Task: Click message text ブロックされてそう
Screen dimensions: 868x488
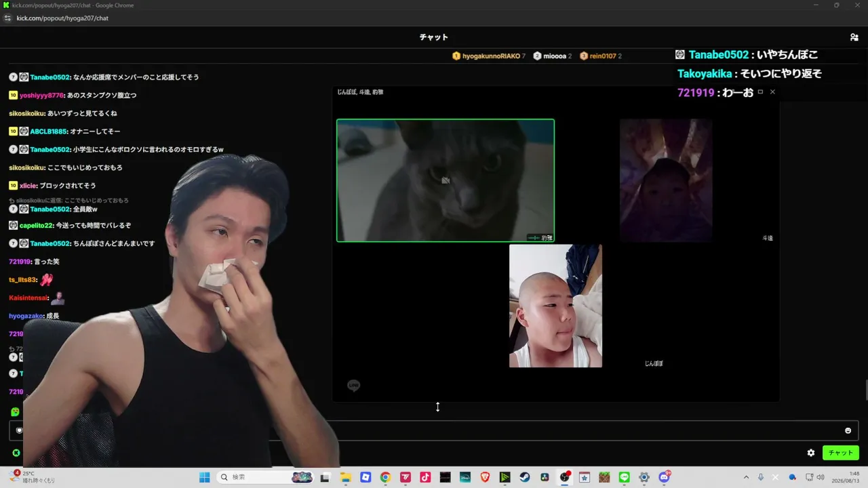Action: pyautogui.click(x=68, y=186)
